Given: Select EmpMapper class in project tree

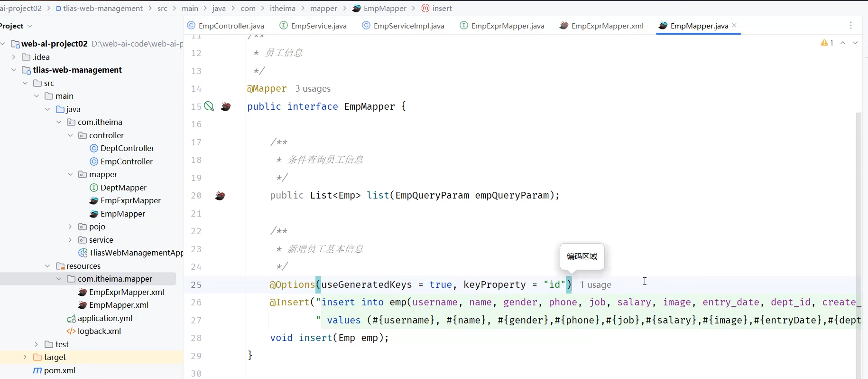Looking at the screenshot, I should [118, 214].
